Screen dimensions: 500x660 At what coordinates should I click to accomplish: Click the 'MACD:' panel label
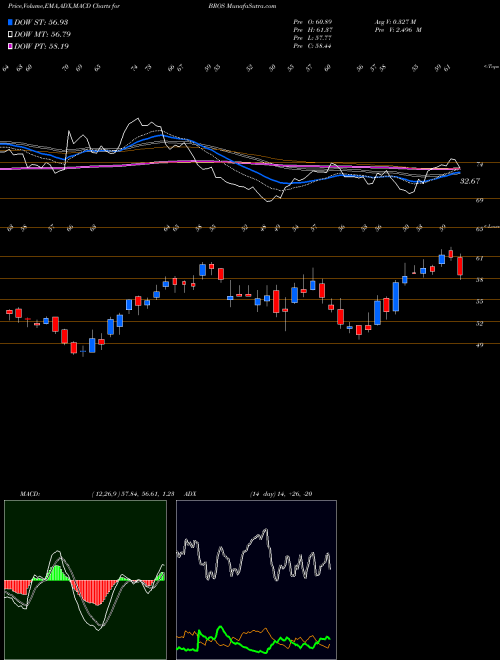pyautogui.click(x=29, y=494)
